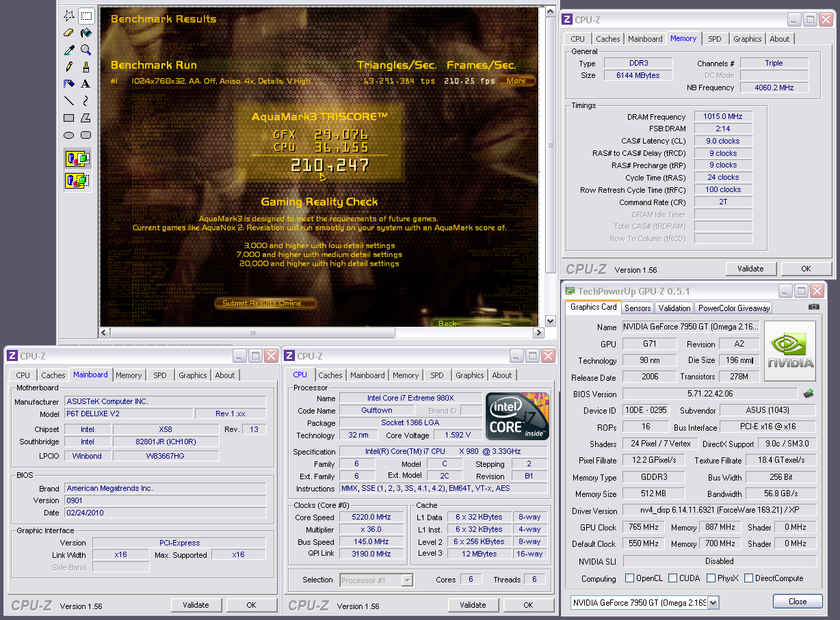840x620 pixels.
Task: Click the Southbridge 82801JR (ICH10R) field
Action: pyautogui.click(x=166, y=442)
